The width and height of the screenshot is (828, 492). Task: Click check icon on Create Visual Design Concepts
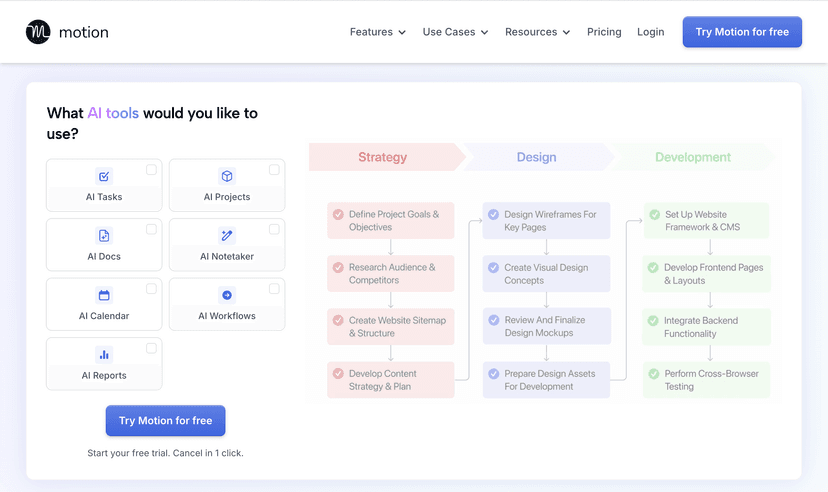493,268
